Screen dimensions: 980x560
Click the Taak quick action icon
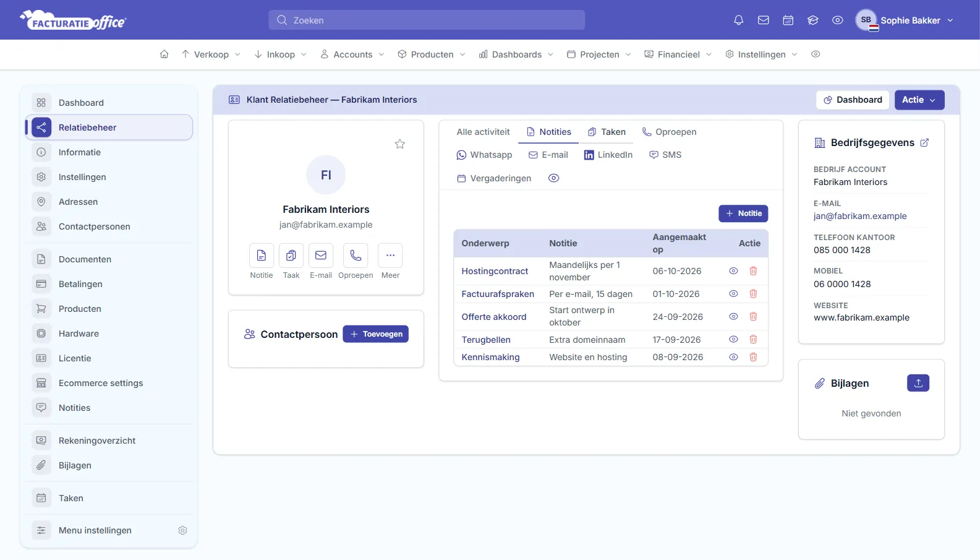click(291, 256)
